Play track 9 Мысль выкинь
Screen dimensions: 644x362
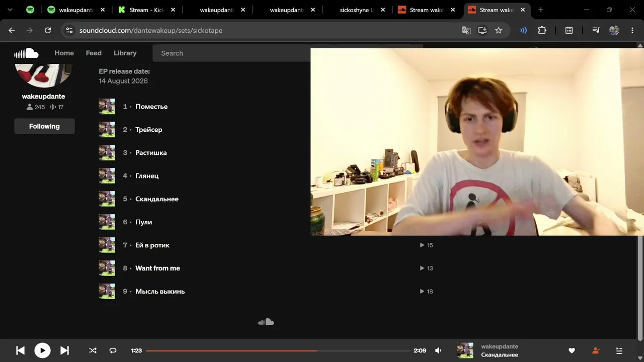tap(160, 292)
